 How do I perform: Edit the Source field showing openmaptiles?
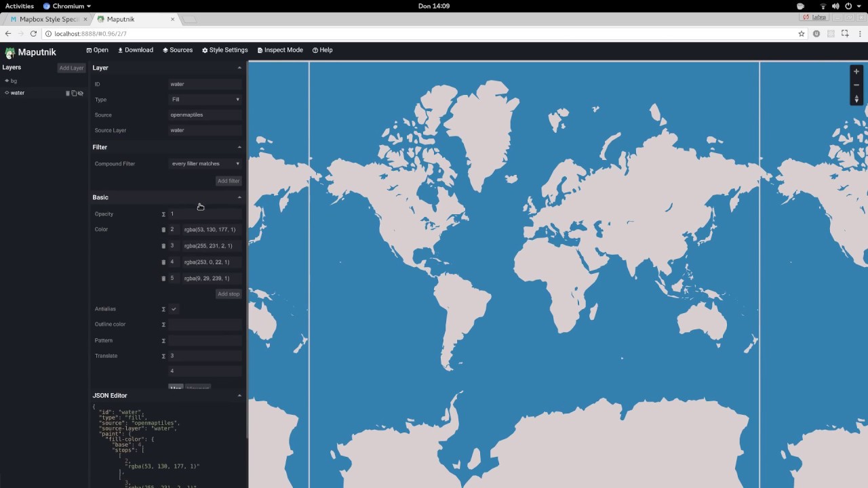point(205,115)
